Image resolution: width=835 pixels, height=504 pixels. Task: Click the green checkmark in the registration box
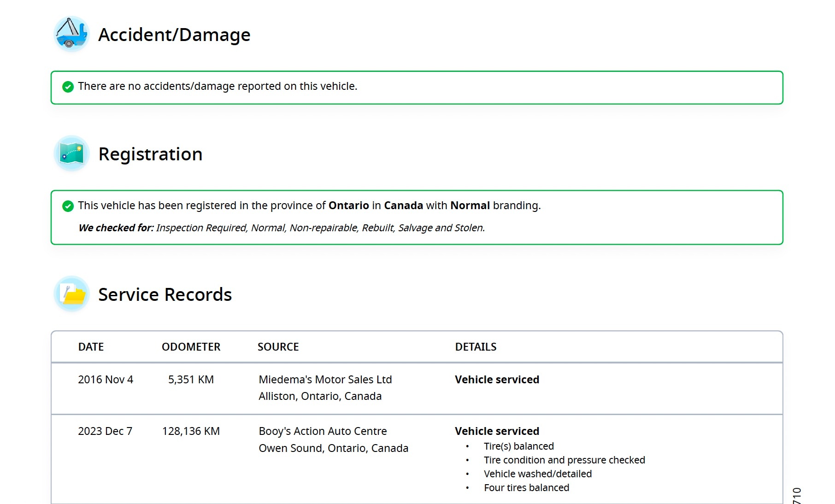click(x=68, y=206)
